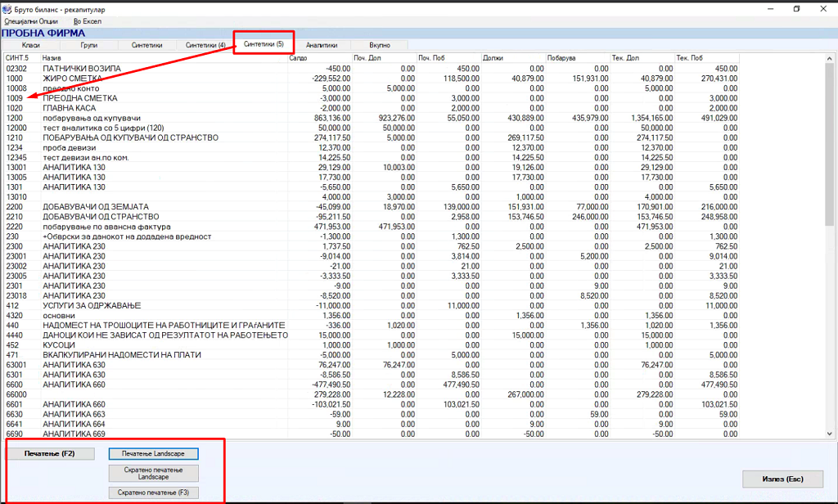Viewport: 838px width, 504px height.
Task: Open the Синтетики (4) tab
Action: [205, 45]
